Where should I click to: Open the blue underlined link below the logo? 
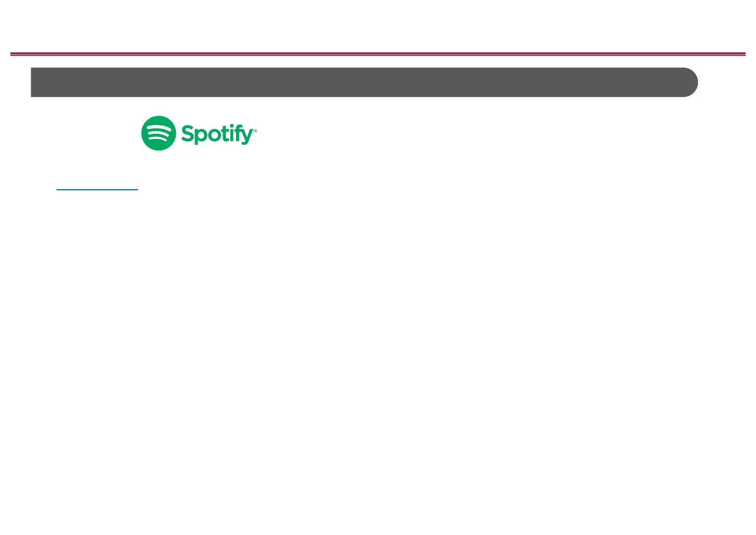(x=97, y=190)
